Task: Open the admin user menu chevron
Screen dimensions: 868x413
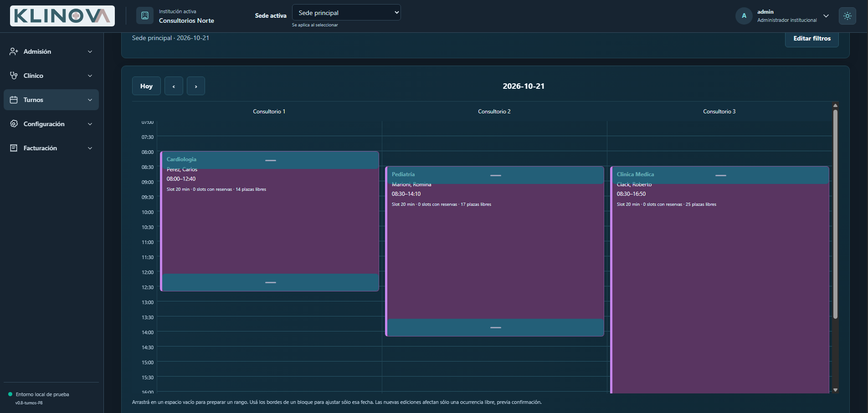Action: (826, 16)
